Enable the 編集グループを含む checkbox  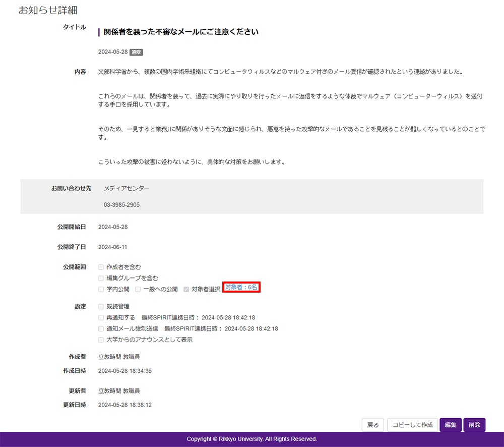click(x=101, y=278)
